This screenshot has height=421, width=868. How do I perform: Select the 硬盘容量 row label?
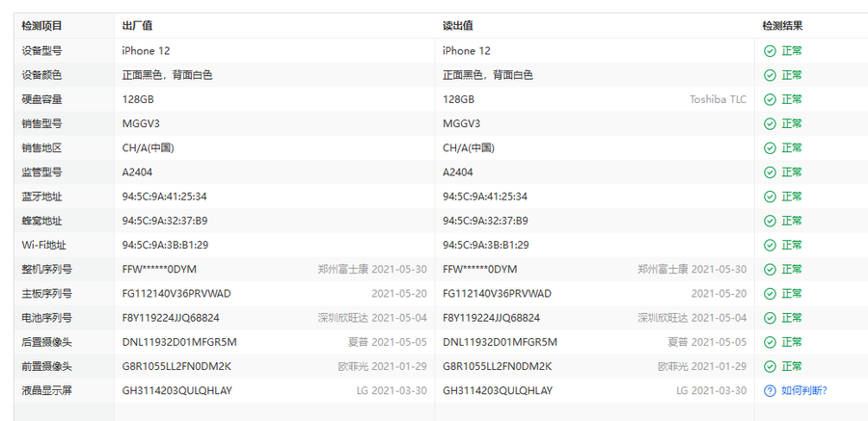pos(42,99)
